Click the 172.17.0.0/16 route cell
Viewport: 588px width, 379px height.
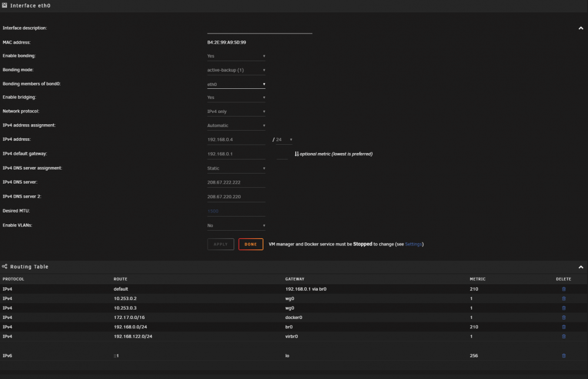[129, 317]
